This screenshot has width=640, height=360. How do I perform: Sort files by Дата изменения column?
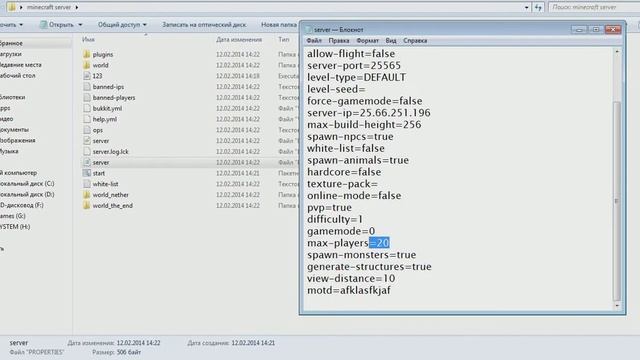point(239,40)
